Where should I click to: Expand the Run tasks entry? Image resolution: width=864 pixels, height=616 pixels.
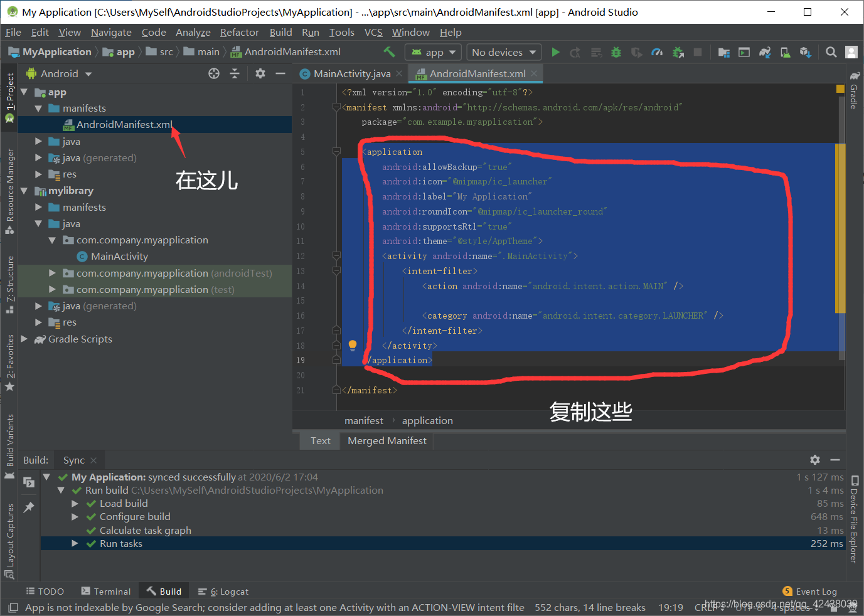pyautogui.click(x=75, y=543)
